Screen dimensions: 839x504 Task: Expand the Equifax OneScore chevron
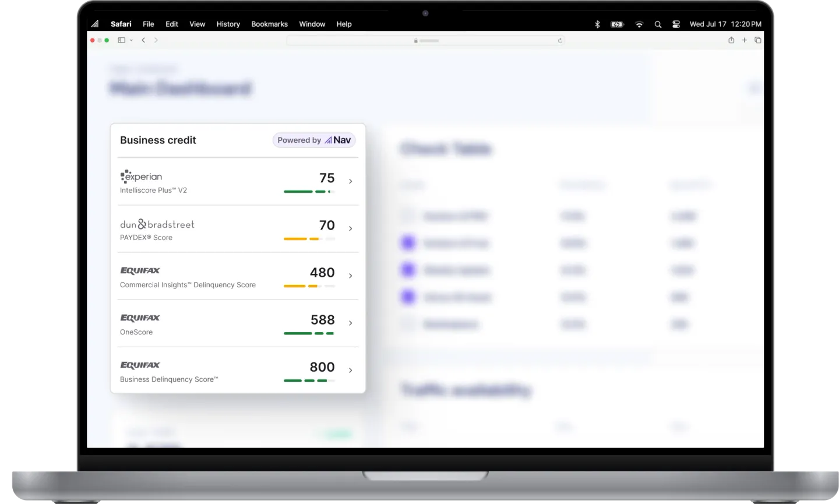pyautogui.click(x=350, y=323)
